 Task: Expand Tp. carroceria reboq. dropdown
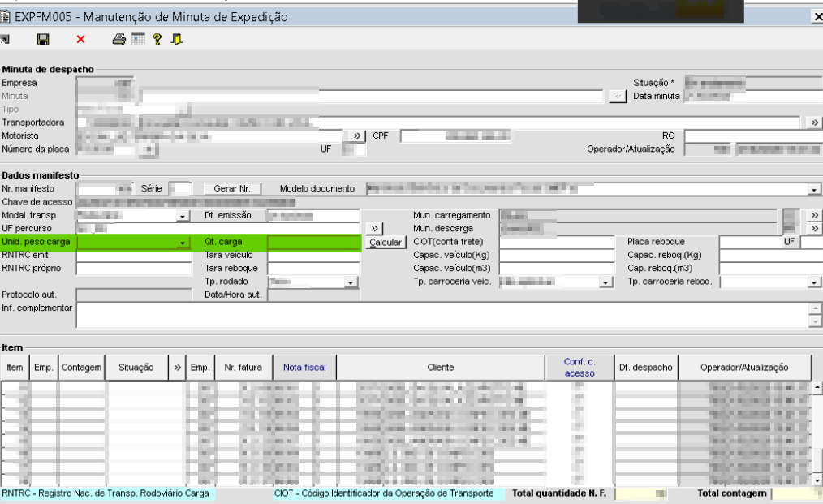(813, 282)
